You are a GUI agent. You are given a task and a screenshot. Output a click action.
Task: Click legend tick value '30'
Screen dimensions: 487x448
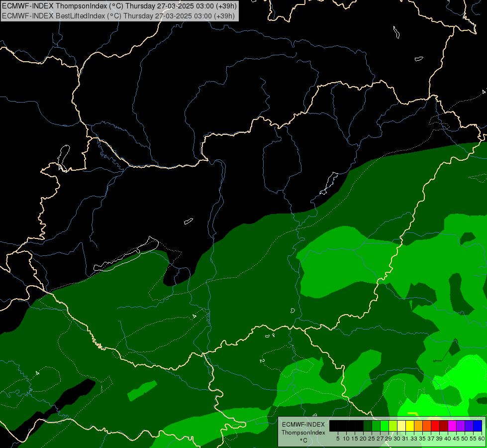coord(397,439)
